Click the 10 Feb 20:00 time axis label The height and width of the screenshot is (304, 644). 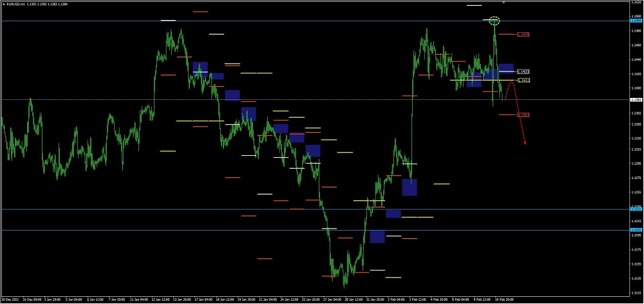pyautogui.click(x=504, y=299)
